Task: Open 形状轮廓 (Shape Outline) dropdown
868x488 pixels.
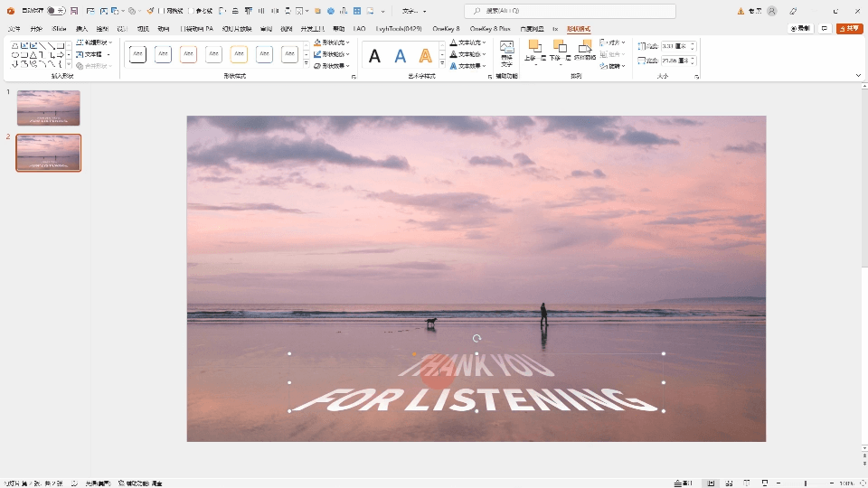Action: point(331,54)
